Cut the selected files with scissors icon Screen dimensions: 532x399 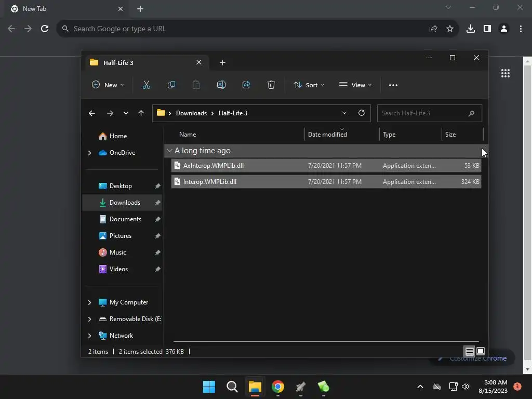click(x=146, y=85)
